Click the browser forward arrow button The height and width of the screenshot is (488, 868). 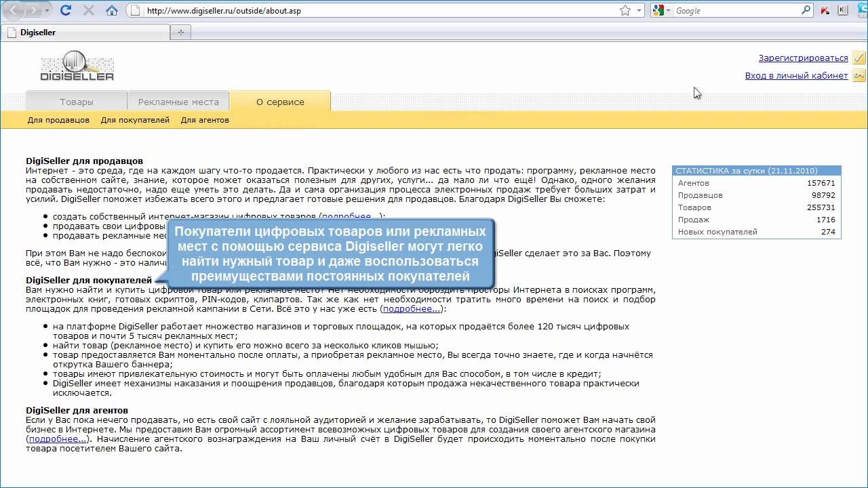pyautogui.click(x=35, y=10)
